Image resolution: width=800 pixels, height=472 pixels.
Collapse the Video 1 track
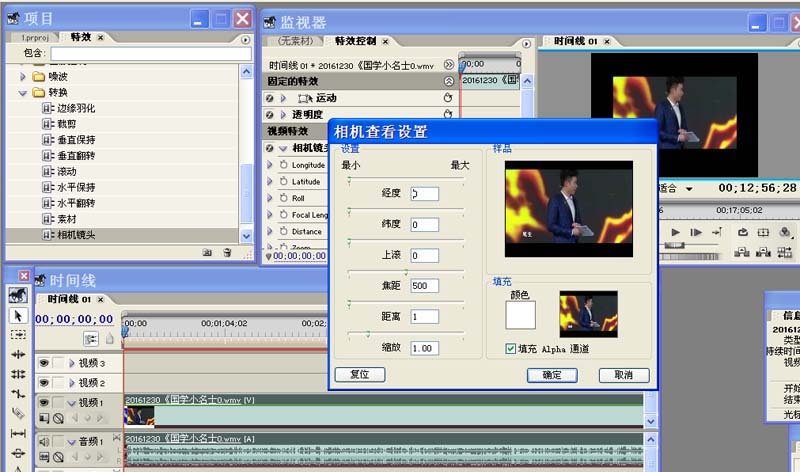point(71,403)
